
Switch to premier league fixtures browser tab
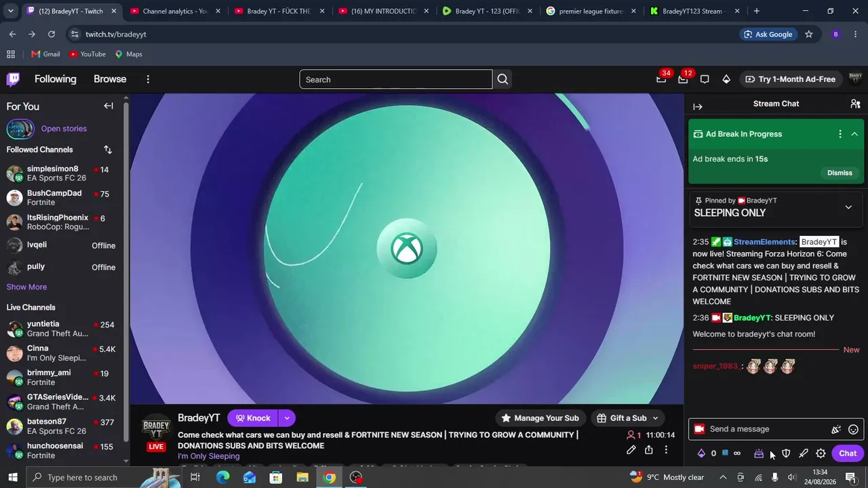590,11
